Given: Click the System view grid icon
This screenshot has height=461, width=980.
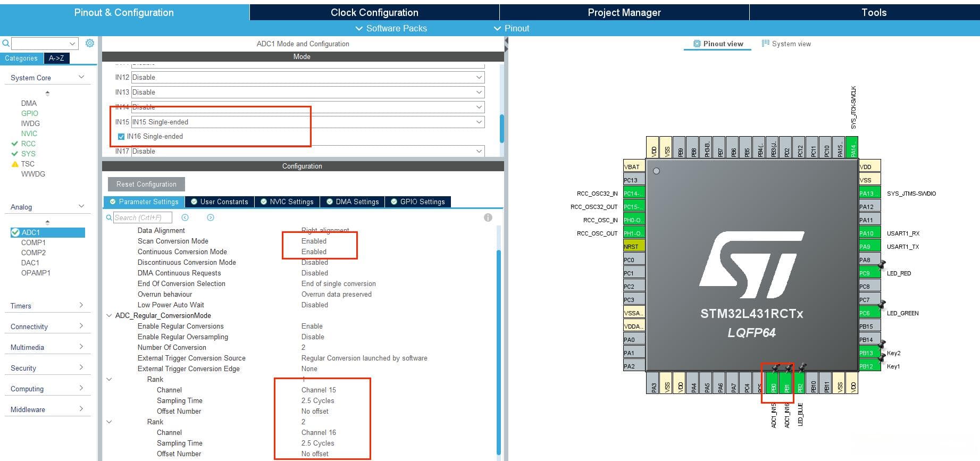Looking at the screenshot, I should (x=766, y=44).
